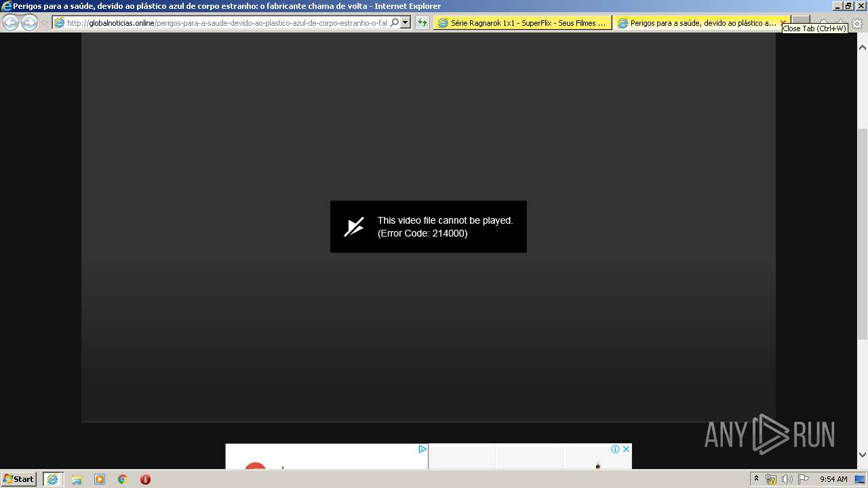Click the AdChoices triangle on left ad
Viewport: 868px width, 488px height.
[422, 449]
